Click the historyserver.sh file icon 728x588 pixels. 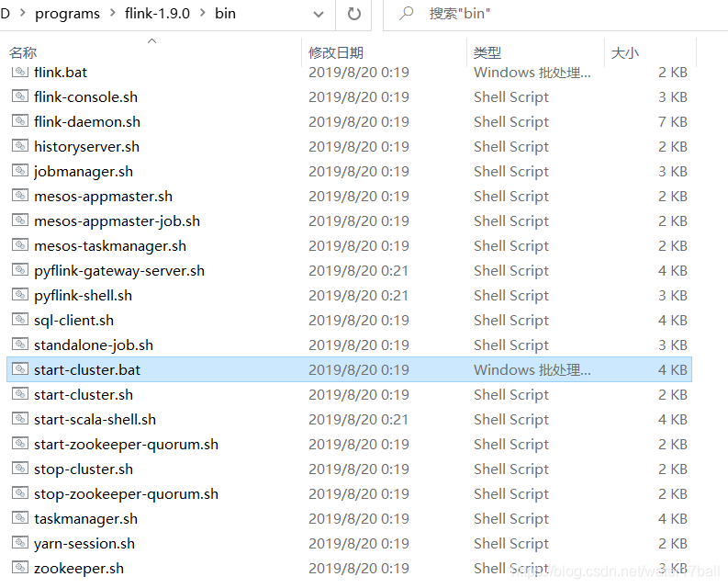point(20,146)
